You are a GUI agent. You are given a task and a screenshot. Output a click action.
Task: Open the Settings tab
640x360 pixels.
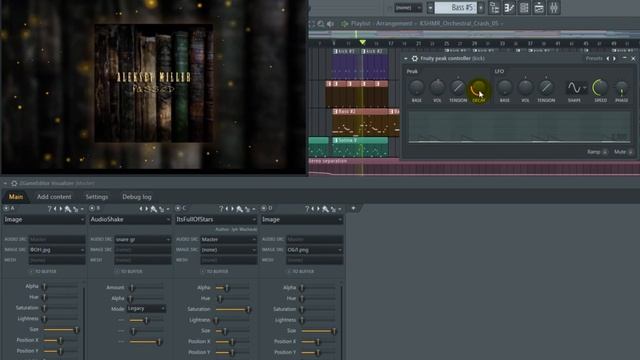[x=97, y=197]
